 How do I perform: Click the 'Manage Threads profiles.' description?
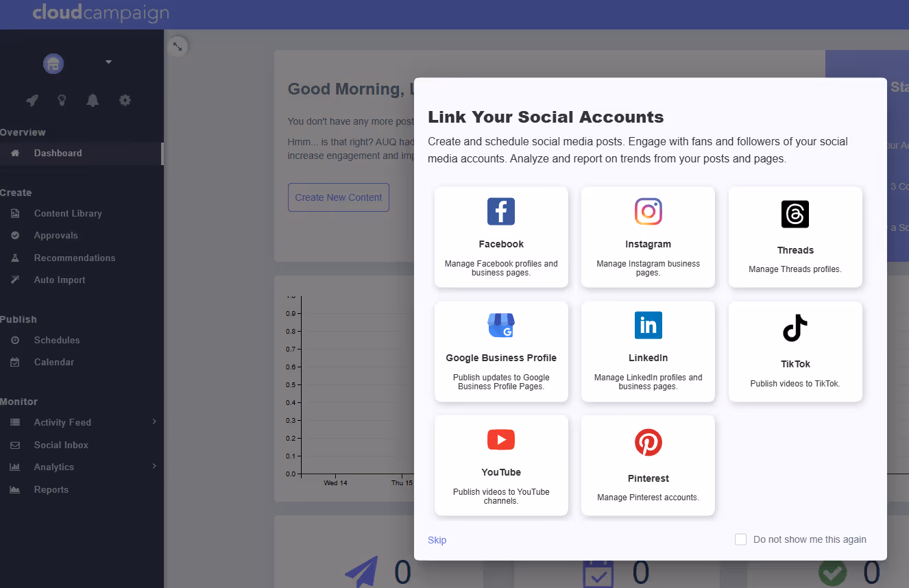click(795, 269)
